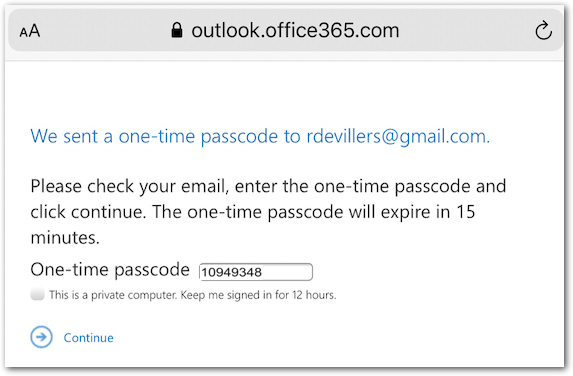The height and width of the screenshot is (376, 573).
Task: Tap the padlock security icon
Action: pos(177,30)
